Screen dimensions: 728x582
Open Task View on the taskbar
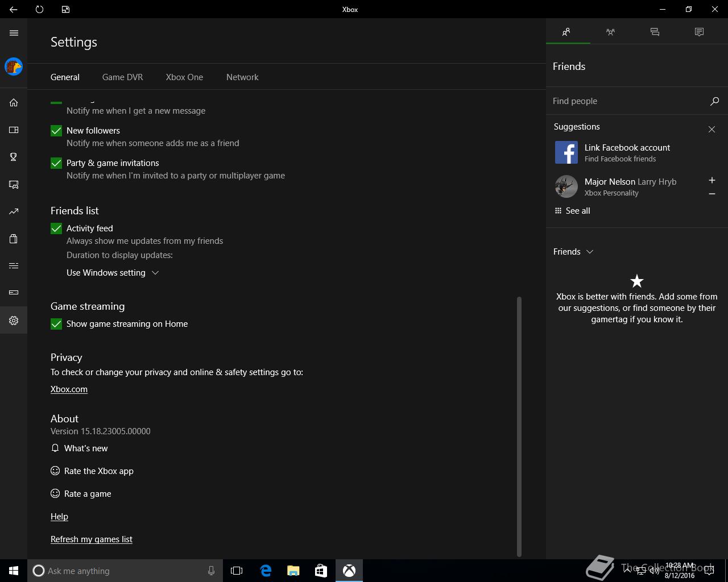tap(237, 571)
